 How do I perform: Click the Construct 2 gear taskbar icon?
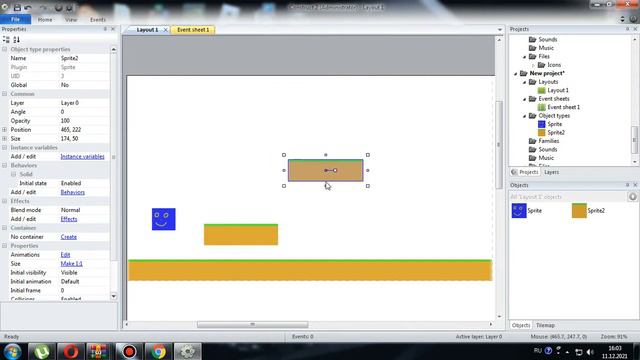(x=188, y=351)
